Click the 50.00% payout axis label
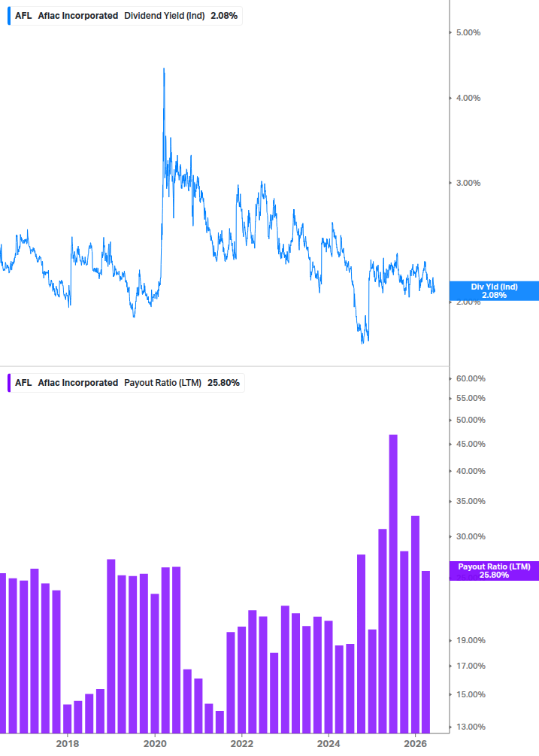Image resolution: width=539 pixels, height=756 pixels. click(471, 420)
